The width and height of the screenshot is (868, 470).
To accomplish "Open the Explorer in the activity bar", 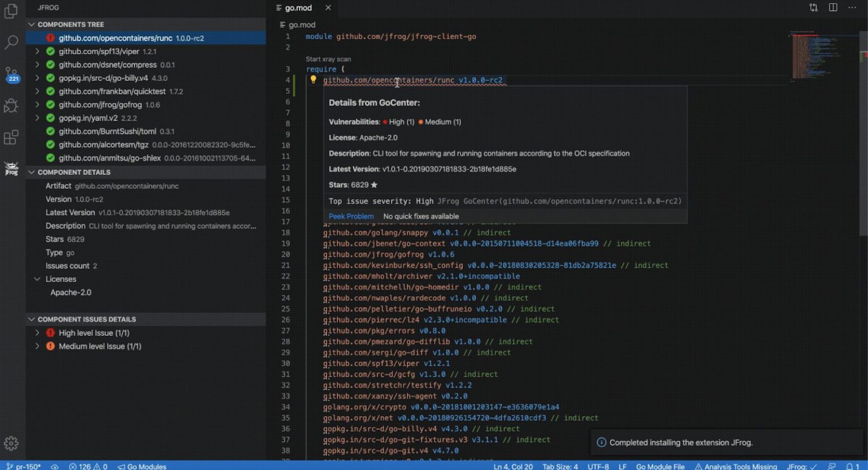I will tap(11, 11).
